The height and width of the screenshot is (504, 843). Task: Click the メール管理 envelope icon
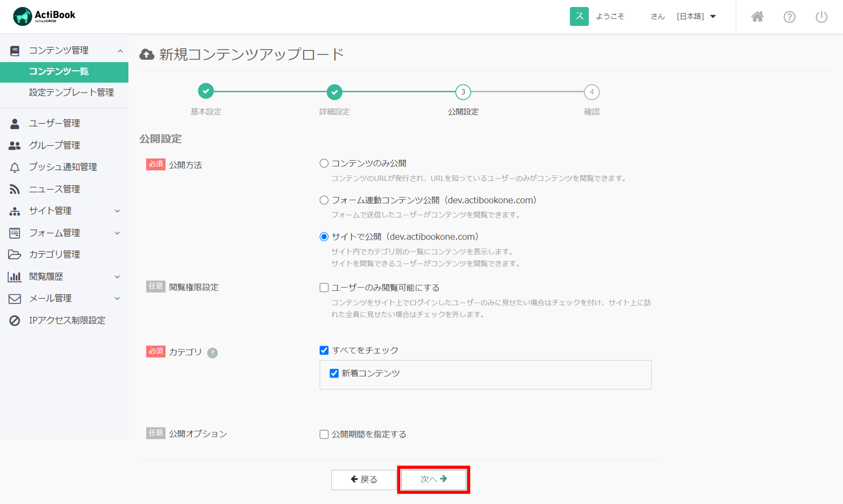[x=15, y=299]
